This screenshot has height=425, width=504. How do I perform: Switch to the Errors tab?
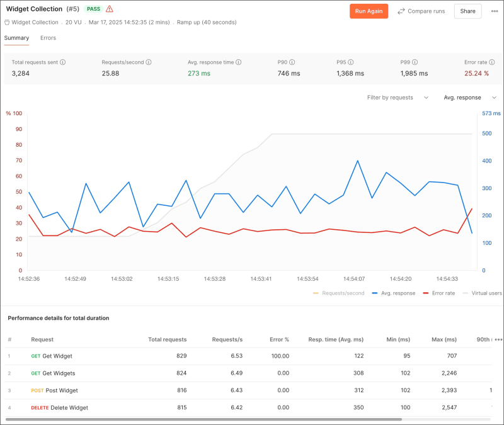pos(47,38)
